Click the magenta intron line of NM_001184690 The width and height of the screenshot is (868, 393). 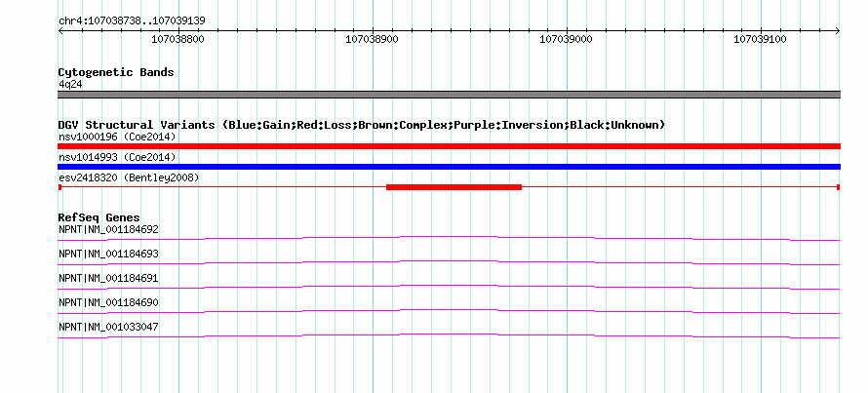pos(449,310)
